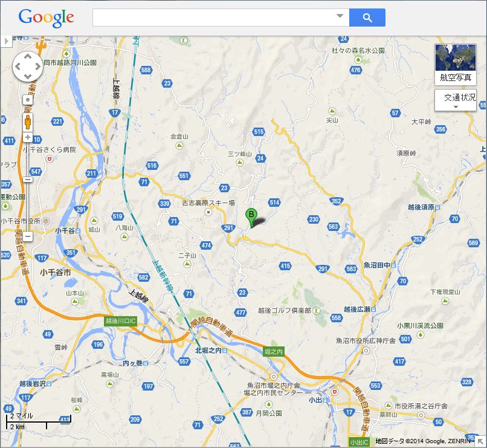Image resolution: width=487 pixels, height=448 pixels.
Task: Click the 古志高原スキー場 place marker
Action: [x=208, y=212]
